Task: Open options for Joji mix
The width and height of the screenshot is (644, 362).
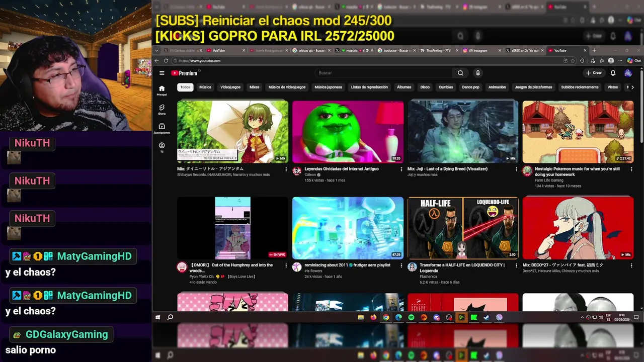Action: pos(516,169)
